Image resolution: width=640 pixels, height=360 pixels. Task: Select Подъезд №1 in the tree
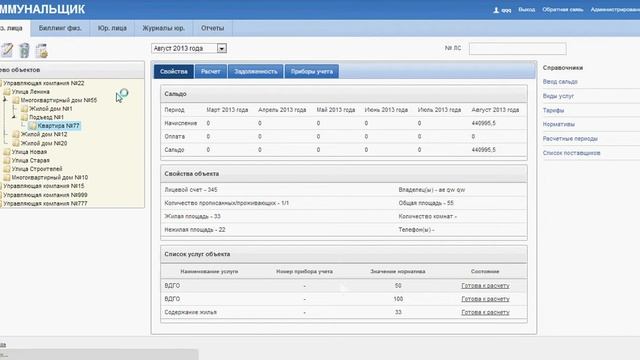tap(46, 117)
